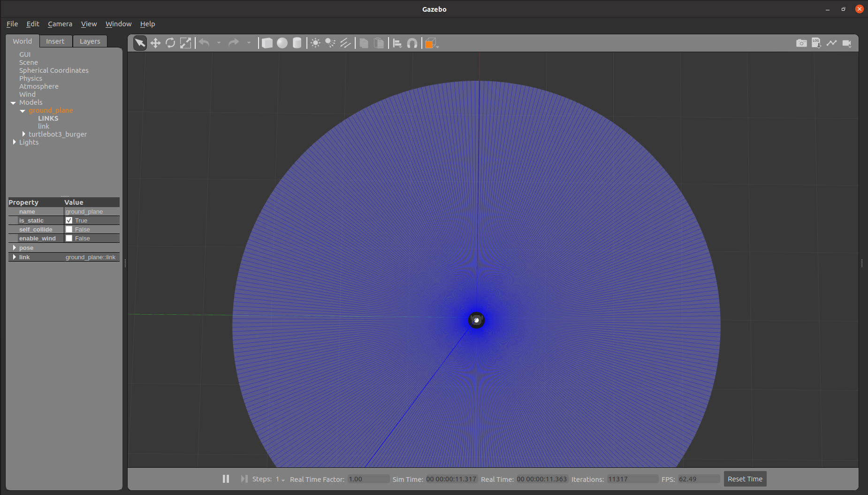Image resolution: width=868 pixels, height=495 pixels.
Task: Click the paste icon in toolbar
Action: pyautogui.click(x=379, y=43)
